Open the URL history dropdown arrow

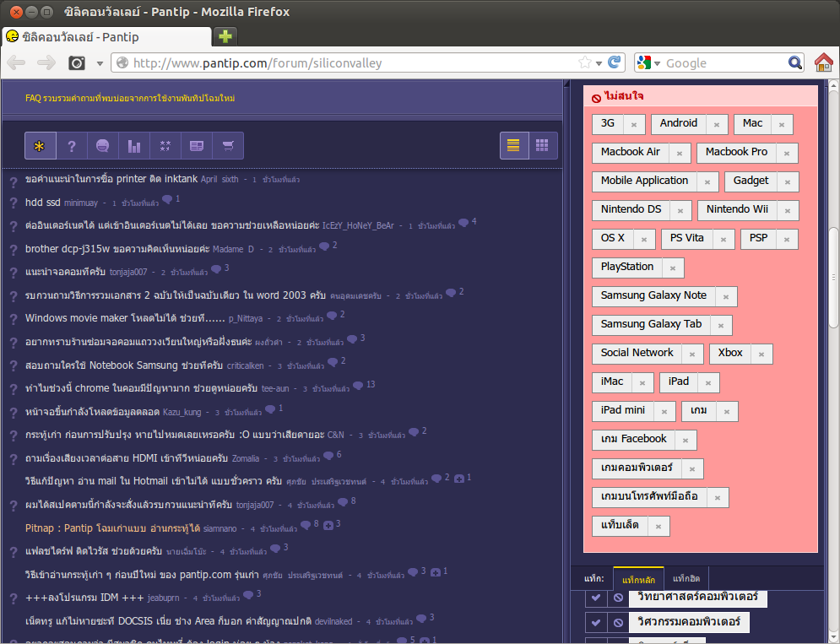point(599,63)
